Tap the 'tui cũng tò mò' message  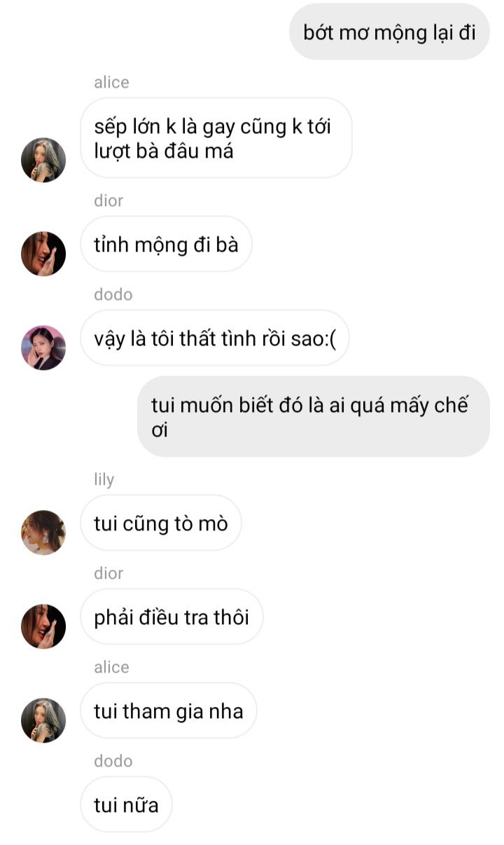(x=161, y=523)
